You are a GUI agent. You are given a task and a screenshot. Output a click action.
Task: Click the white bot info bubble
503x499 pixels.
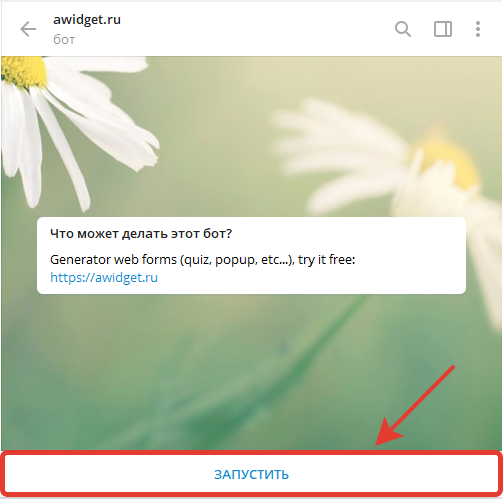pyautogui.click(x=251, y=255)
